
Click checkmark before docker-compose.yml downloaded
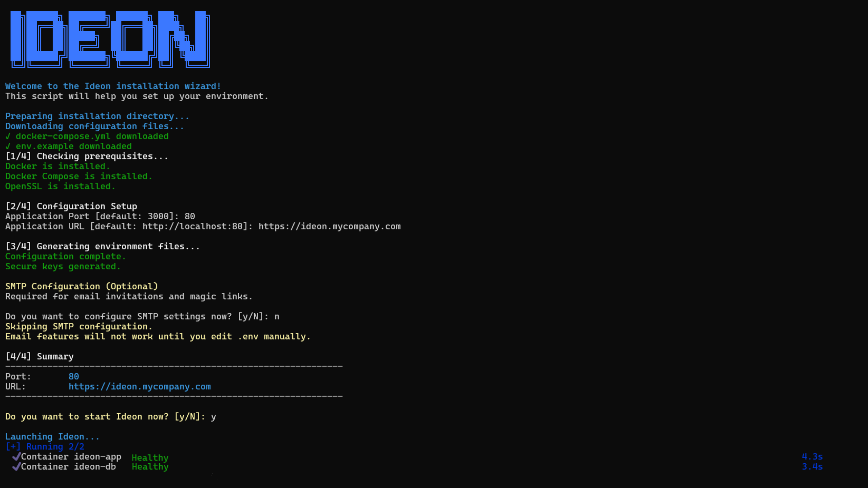click(8, 136)
